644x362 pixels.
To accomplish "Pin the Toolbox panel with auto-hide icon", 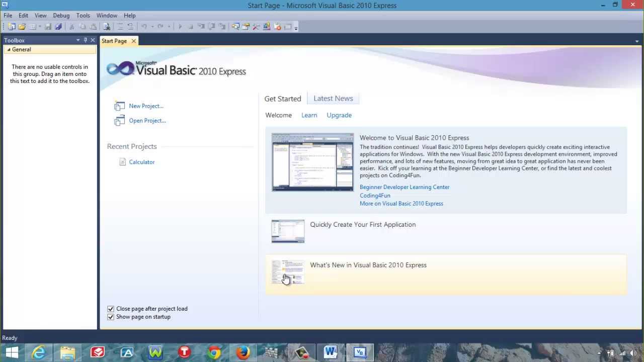I will [85, 40].
